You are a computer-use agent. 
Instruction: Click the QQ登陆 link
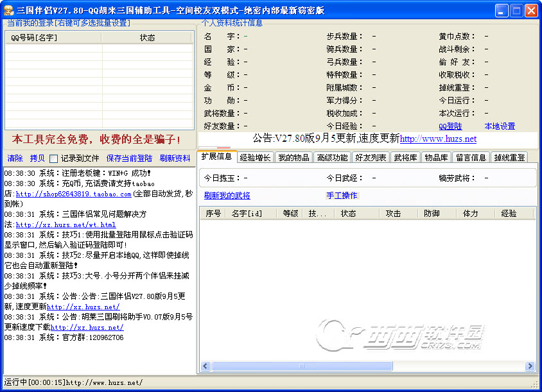[x=450, y=126]
